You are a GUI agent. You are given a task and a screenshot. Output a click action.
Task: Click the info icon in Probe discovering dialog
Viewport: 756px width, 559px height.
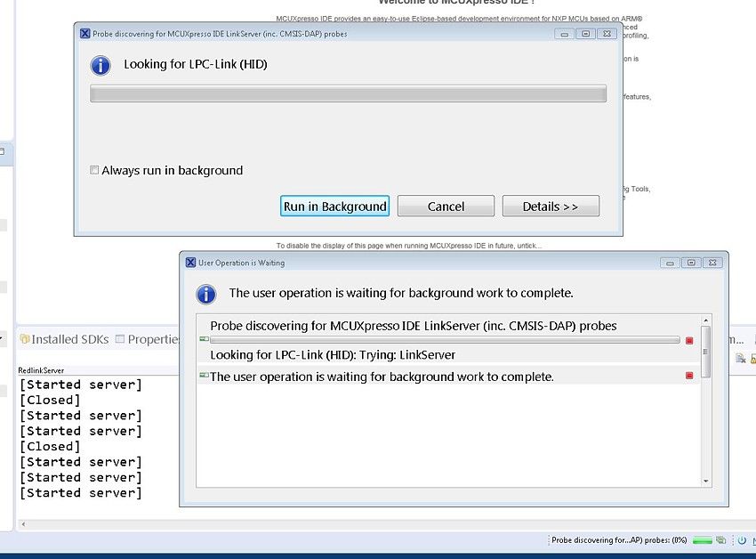click(x=101, y=65)
